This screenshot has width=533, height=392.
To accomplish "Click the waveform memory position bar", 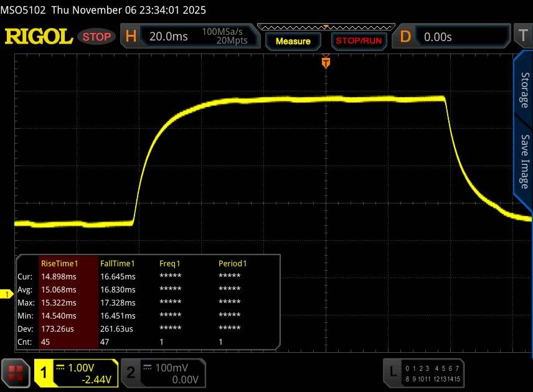I will [x=325, y=27].
